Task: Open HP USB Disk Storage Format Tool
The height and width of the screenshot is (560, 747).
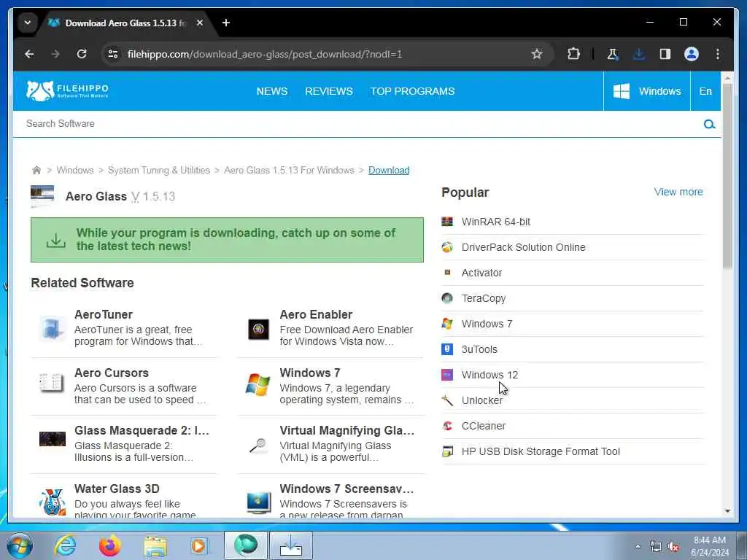Action: tap(541, 451)
